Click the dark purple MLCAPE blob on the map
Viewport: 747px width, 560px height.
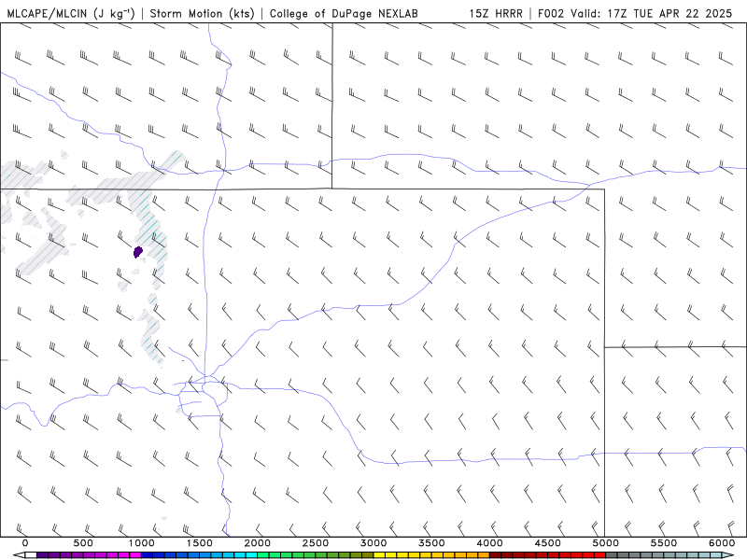point(138,252)
